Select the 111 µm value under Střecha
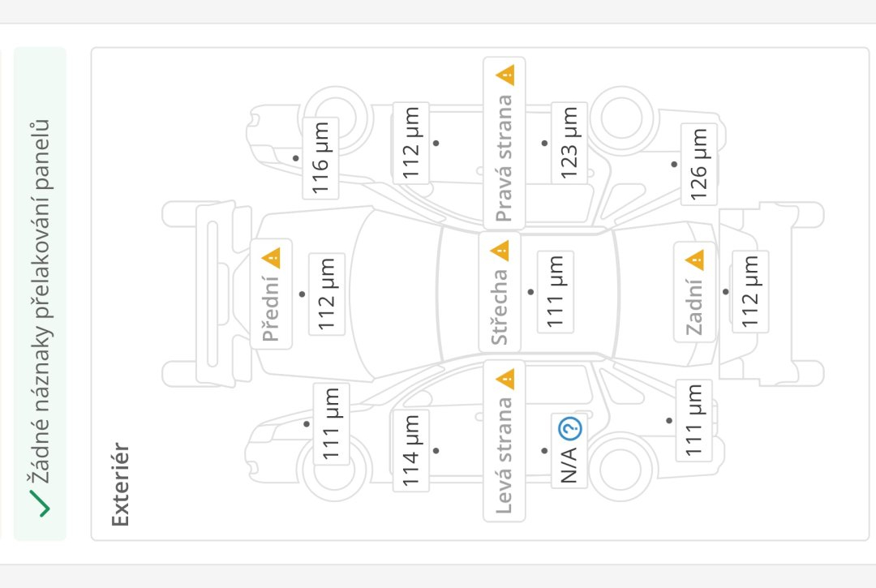This screenshot has width=876, height=588. pyautogui.click(x=555, y=292)
